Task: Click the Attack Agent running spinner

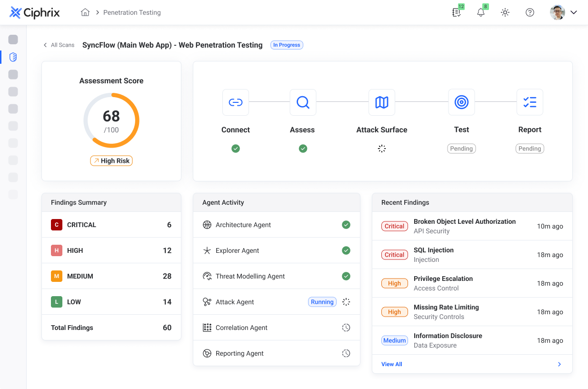Action: click(346, 302)
